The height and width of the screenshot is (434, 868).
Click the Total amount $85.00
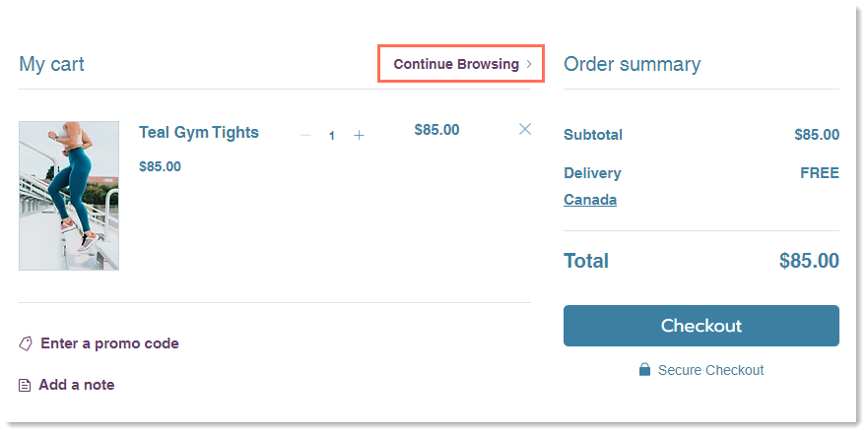(x=809, y=261)
